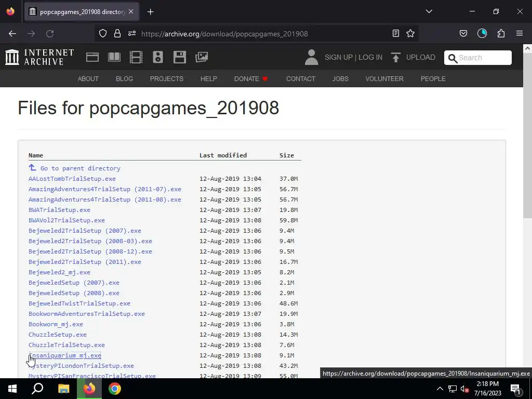Open File Explorer from the taskbar
The width and height of the screenshot is (532, 399).
63,389
